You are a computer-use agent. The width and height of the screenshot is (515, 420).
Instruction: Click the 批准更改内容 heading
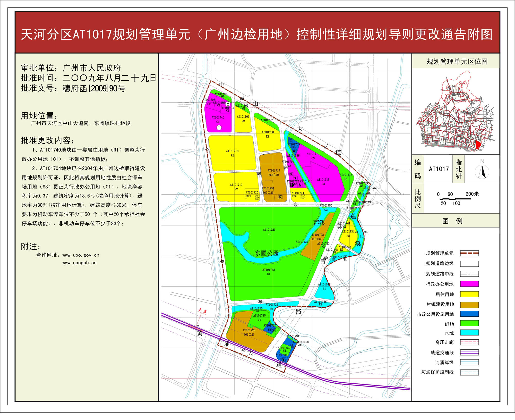[x=48, y=140]
